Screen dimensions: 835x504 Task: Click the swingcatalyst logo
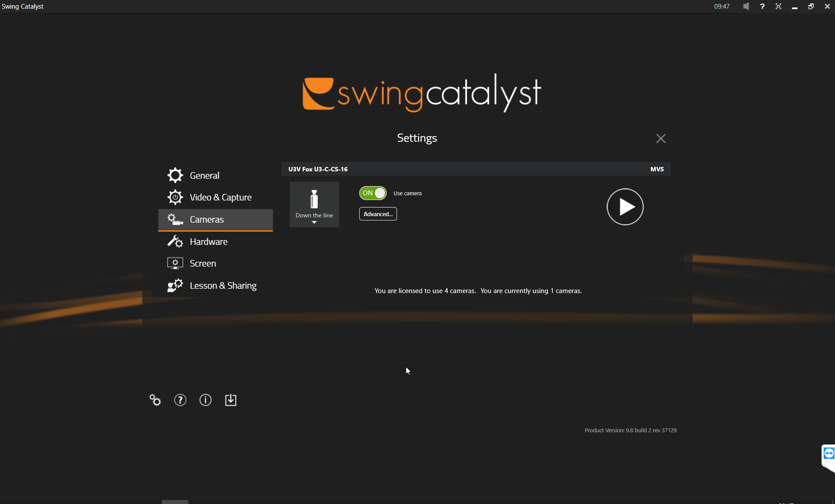(421, 93)
